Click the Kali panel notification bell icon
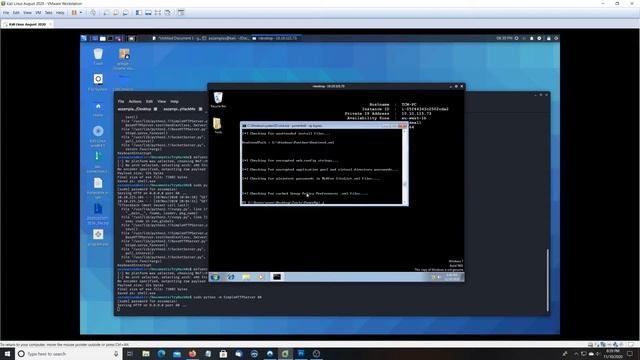 (531, 38)
